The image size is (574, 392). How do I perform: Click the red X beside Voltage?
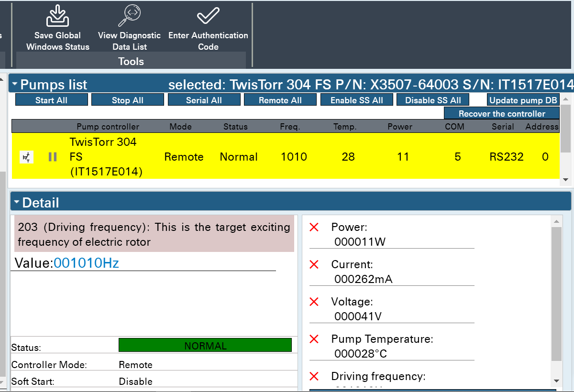coord(314,302)
